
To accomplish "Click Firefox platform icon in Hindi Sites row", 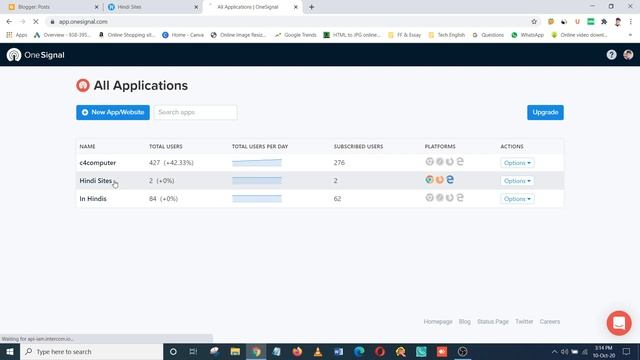I will point(440,180).
